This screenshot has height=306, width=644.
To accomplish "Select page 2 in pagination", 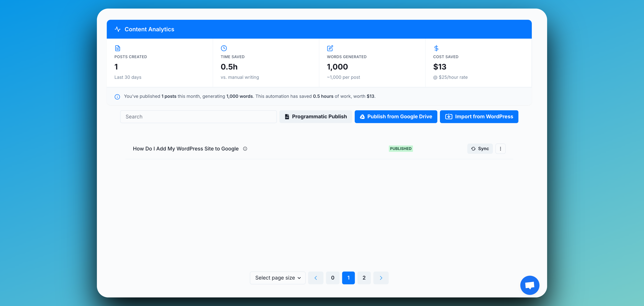I will (364, 278).
